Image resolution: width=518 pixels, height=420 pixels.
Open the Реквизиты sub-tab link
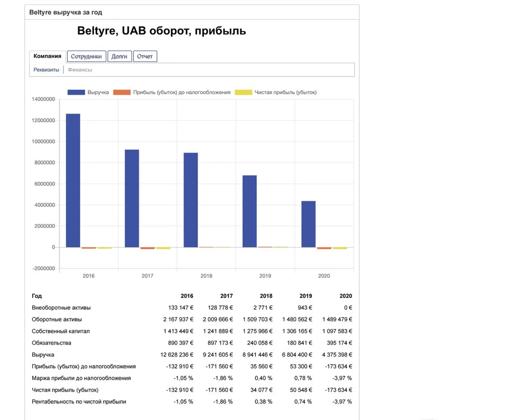pyautogui.click(x=46, y=70)
